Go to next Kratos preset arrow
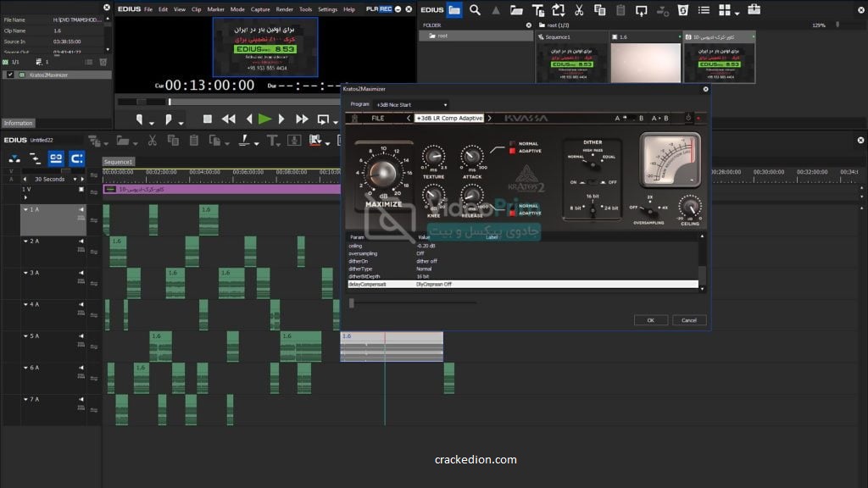This screenshot has height=488, width=868. click(x=489, y=118)
